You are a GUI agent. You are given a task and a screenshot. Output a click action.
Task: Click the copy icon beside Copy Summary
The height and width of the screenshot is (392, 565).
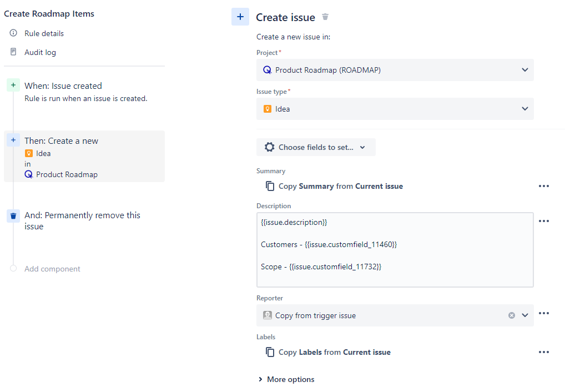(x=270, y=185)
